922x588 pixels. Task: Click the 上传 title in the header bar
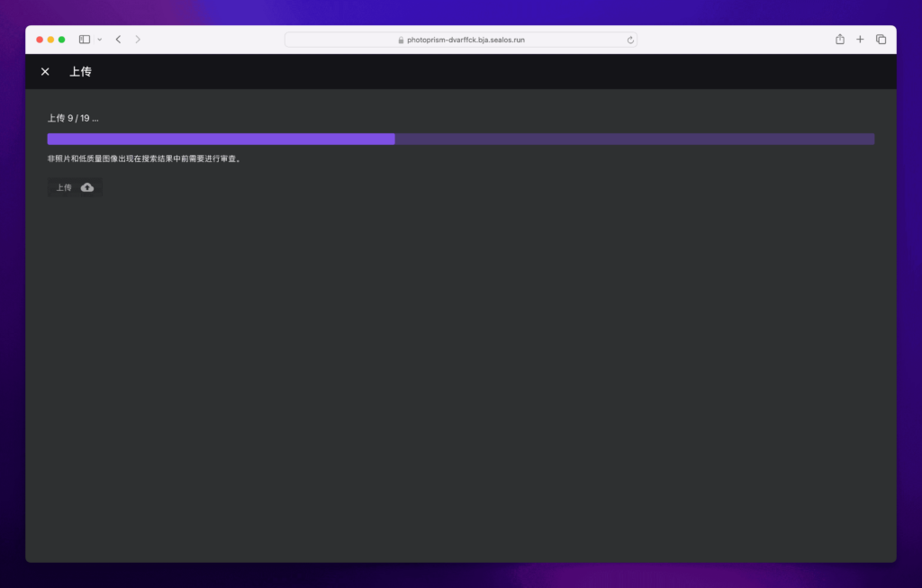pyautogui.click(x=80, y=72)
